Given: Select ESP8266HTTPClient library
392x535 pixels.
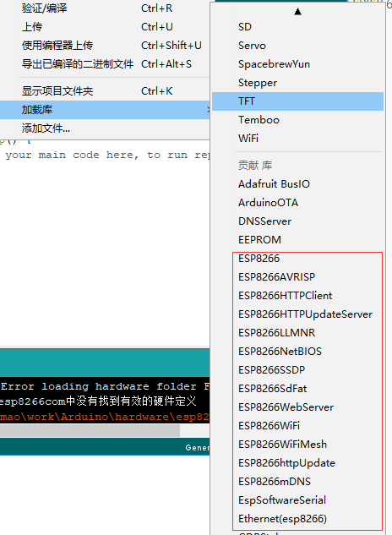Looking at the screenshot, I should [298, 296].
